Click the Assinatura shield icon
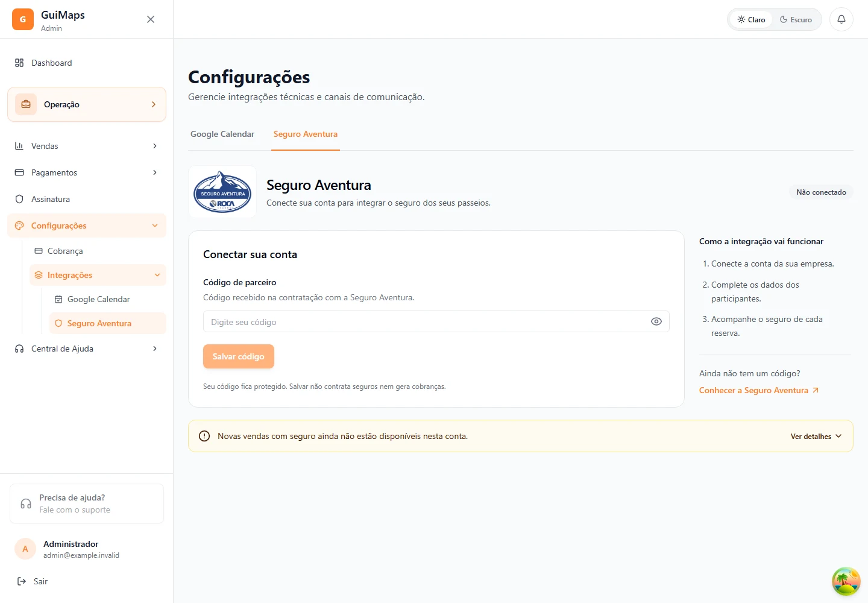This screenshot has width=868, height=603. (x=19, y=199)
